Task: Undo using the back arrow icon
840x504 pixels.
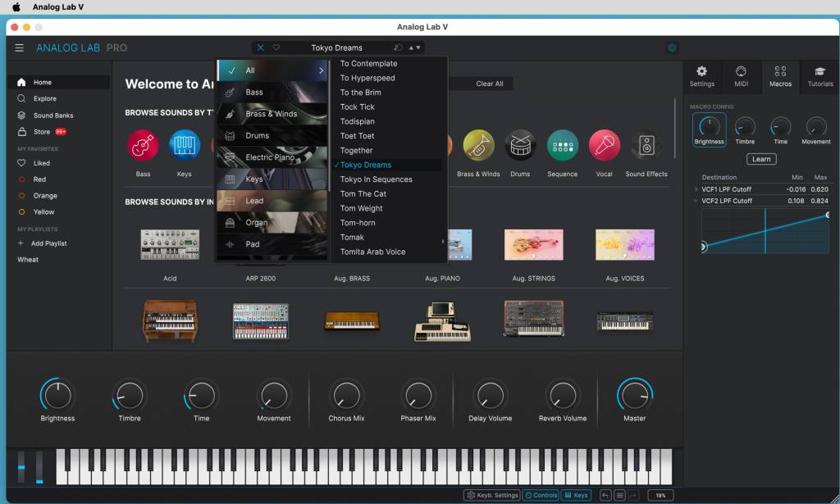Action: coord(605,495)
